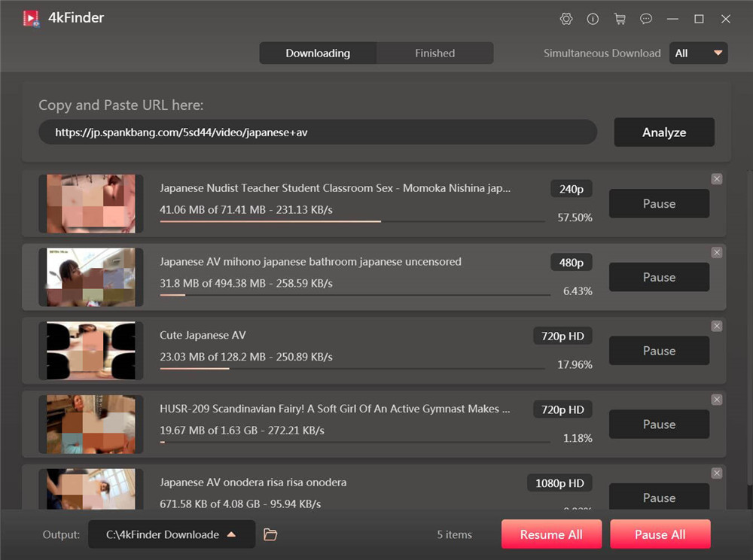Pause the 480p download item
The width and height of the screenshot is (753, 560).
point(659,277)
